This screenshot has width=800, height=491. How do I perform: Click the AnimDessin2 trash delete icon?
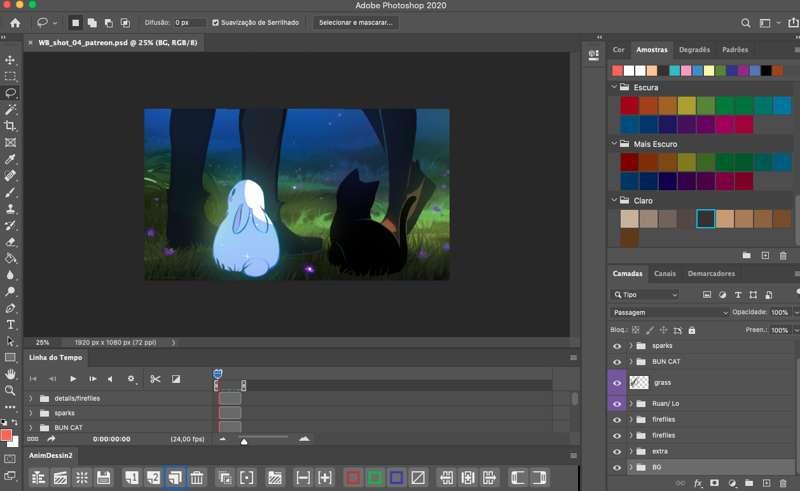(x=196, y=478)
